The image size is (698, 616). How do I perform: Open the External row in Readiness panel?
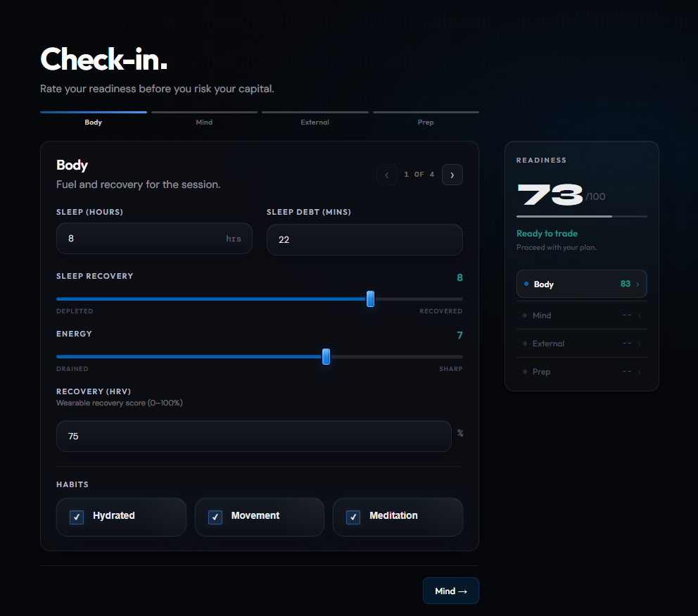582,344
